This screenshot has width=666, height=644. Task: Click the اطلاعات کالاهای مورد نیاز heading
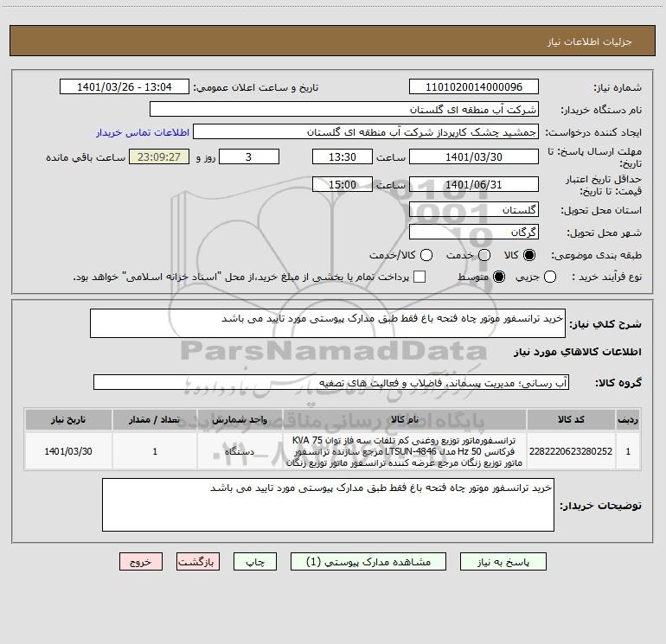click(578, 352)
